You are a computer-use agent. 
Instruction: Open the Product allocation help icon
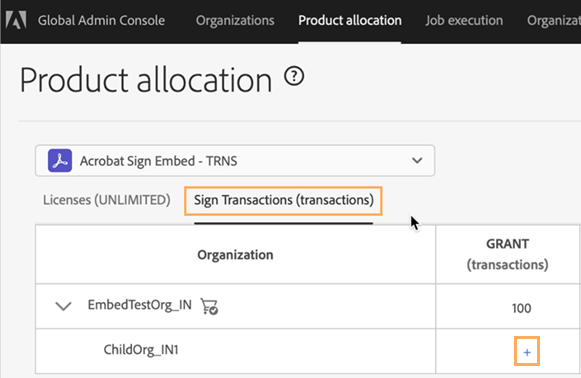coord(294,77)
